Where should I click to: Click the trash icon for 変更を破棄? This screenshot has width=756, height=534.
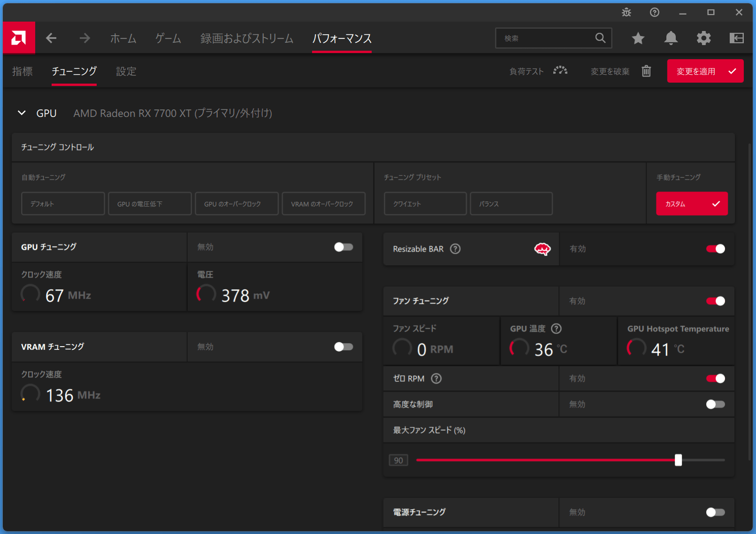pos(647,71)
